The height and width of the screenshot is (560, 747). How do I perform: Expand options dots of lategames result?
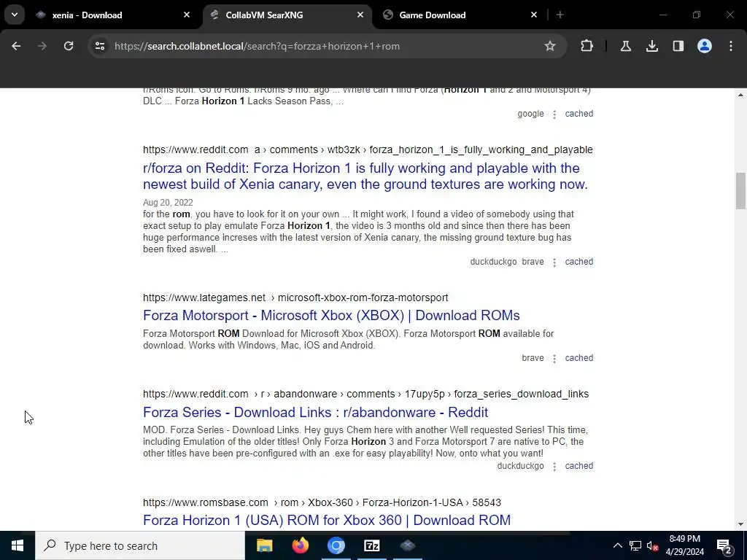pyautogui.click(x=554, y=359)
